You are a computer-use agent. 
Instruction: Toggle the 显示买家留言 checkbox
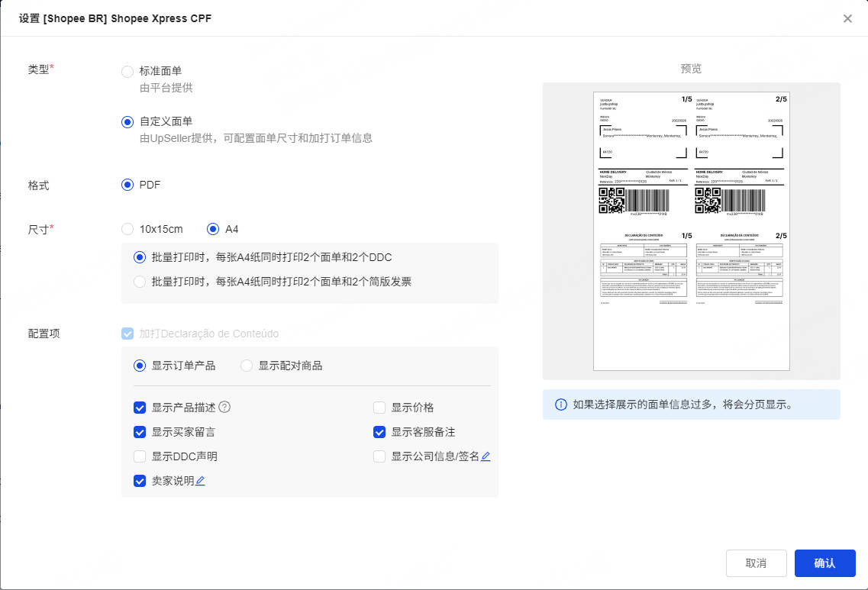tap(140, 432)
